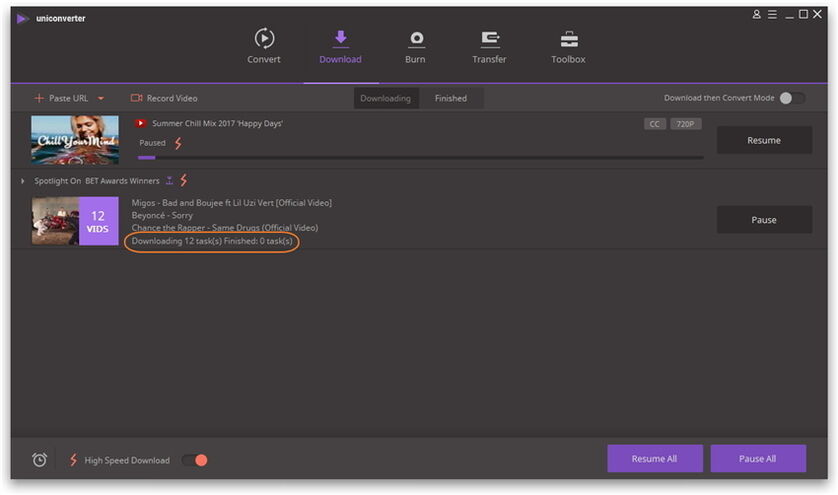Expand the Spotlight On BET Awards Winners playlist
This screenshot has height=495, width=838.
coord(22,181)
